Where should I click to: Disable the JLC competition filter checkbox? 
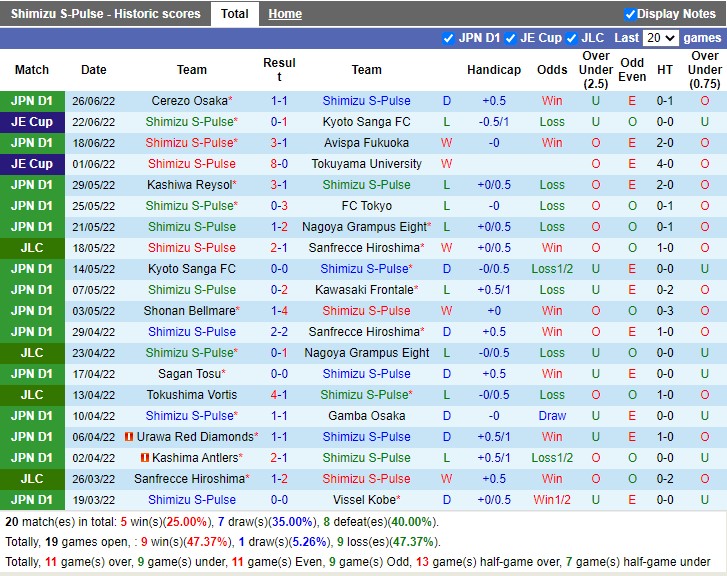pos(571,38)
